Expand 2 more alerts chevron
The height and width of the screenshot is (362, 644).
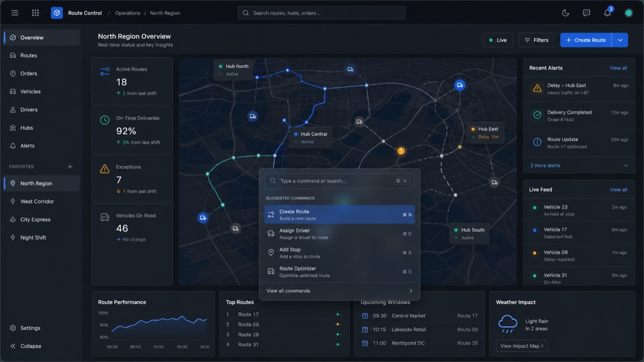(x=626, y=165)
